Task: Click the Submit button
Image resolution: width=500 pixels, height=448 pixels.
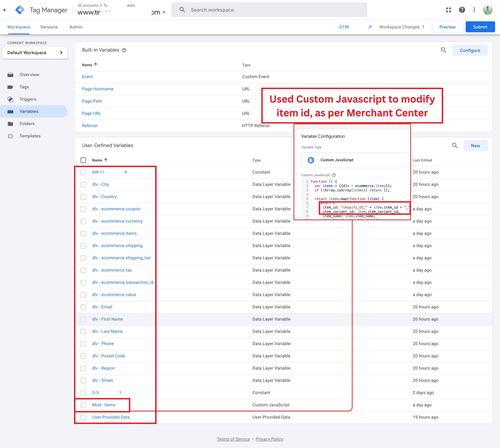Action: pos(480,27)
